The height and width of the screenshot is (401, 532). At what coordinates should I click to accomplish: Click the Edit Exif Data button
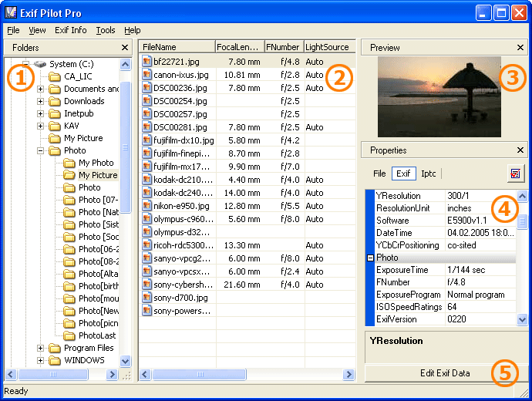(445, 373)
